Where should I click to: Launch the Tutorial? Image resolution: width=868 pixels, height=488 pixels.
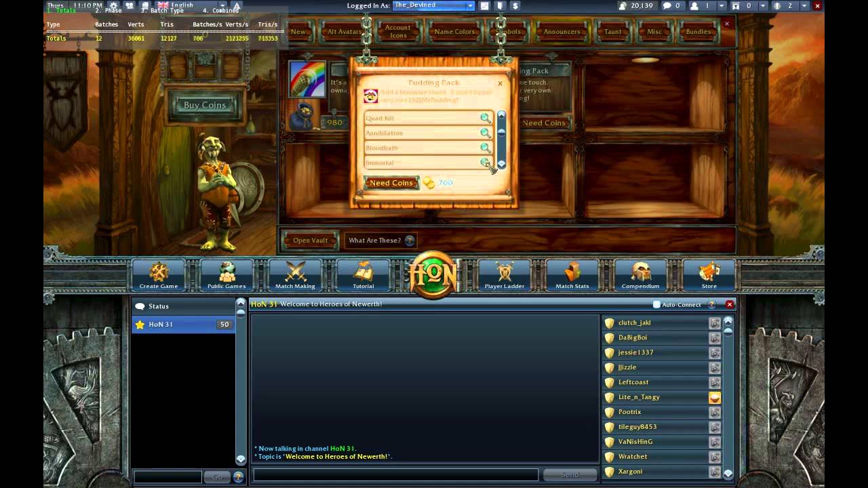(363, 275)
